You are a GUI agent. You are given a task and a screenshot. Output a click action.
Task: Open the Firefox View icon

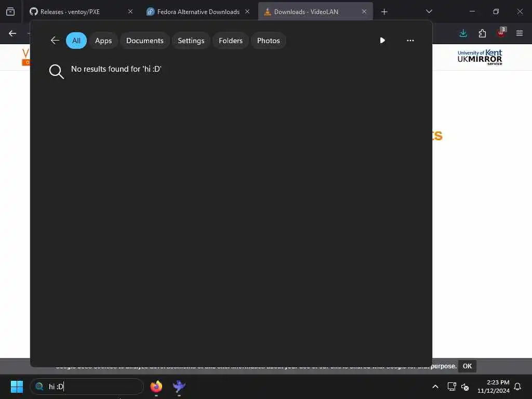point(10,12)
